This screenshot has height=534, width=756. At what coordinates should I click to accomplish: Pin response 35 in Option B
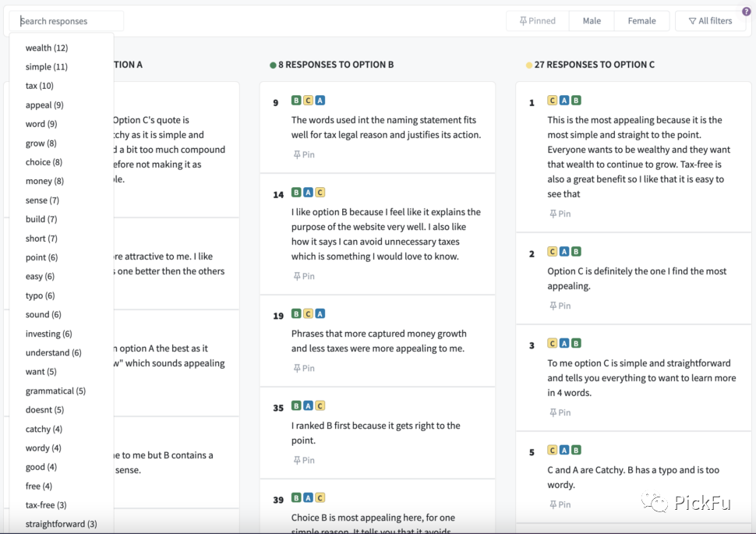pyautogui.click(x=304, y=460)
